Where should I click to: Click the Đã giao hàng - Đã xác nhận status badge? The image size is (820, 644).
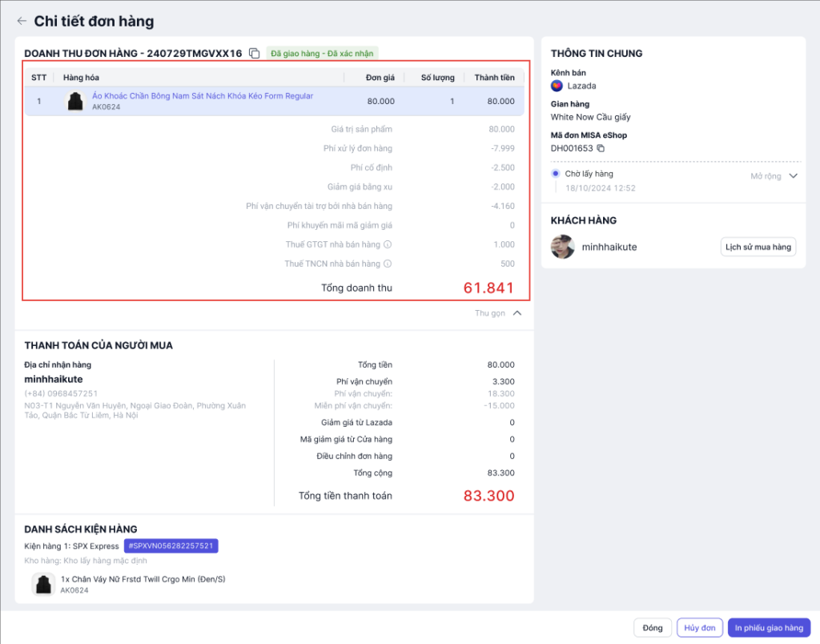[x=321, y=54]
